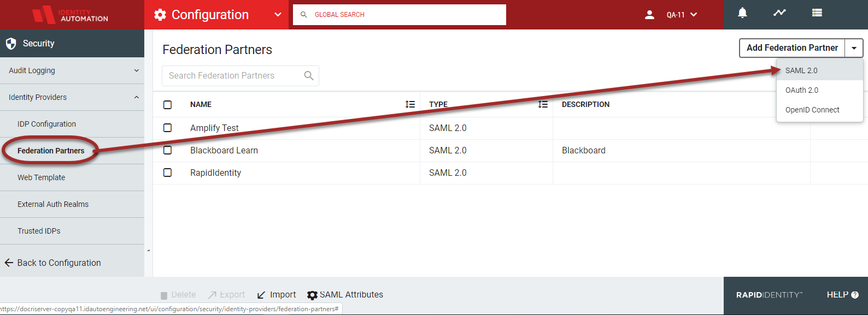Click the Import button
Viewport: 868px width, 315px height.
(x=277, y=295)
